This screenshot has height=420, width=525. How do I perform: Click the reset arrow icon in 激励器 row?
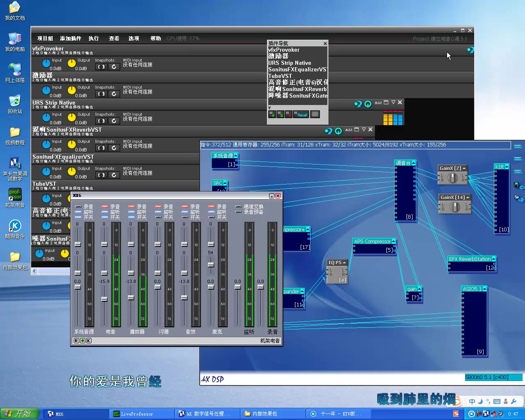[114, 94]
